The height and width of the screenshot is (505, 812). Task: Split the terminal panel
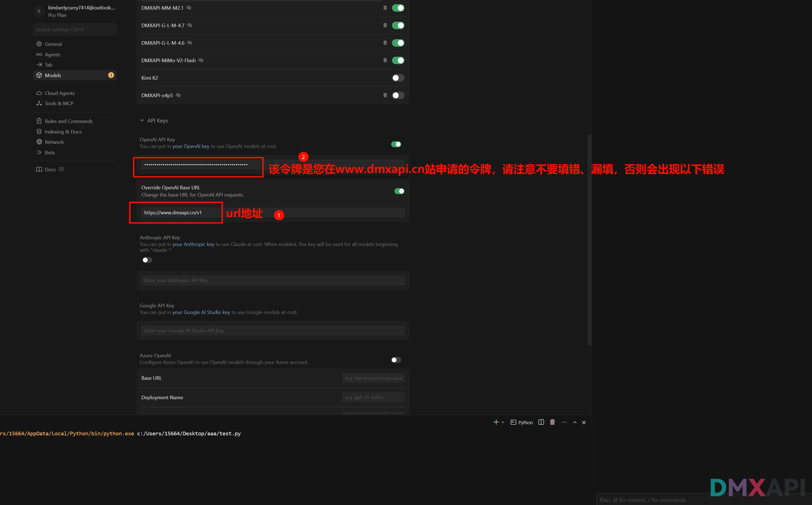(541, 422)
